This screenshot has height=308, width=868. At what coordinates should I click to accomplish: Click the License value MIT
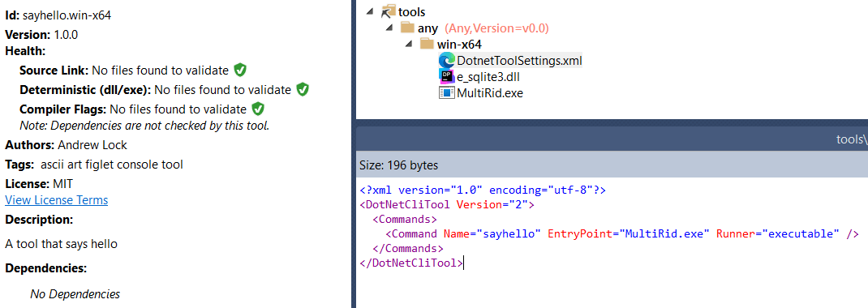[x=62, y=183]
